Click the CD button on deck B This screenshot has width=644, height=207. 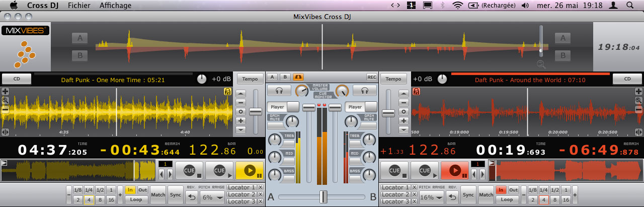coord(627,79)
